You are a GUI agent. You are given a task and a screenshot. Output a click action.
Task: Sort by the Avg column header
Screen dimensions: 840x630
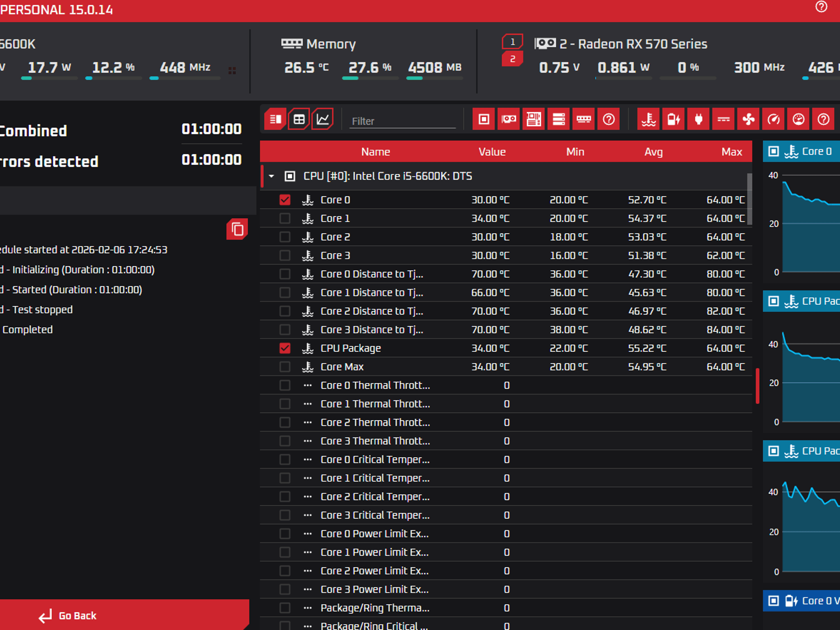point(653,152)
